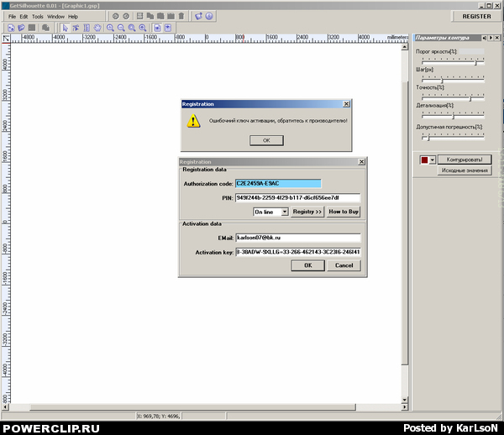Click the Registry >> button
The image size is (504, 435).
pos(307,212)
